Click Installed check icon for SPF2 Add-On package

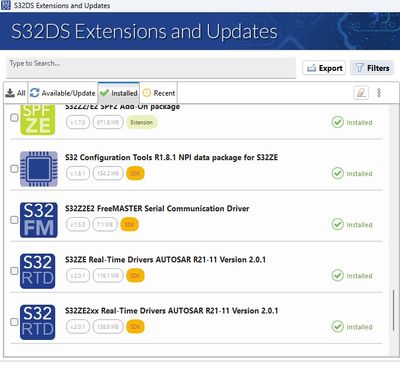pyautogui.click(x=338, y=122)
